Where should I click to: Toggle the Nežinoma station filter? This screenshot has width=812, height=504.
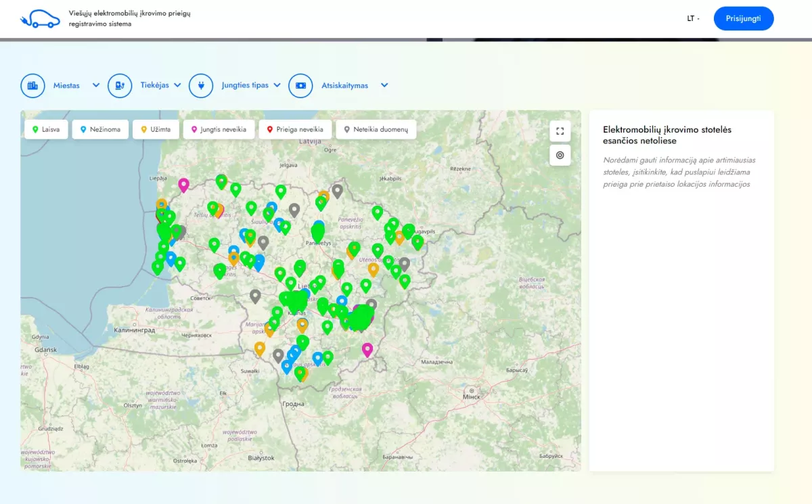click(100, 129)
